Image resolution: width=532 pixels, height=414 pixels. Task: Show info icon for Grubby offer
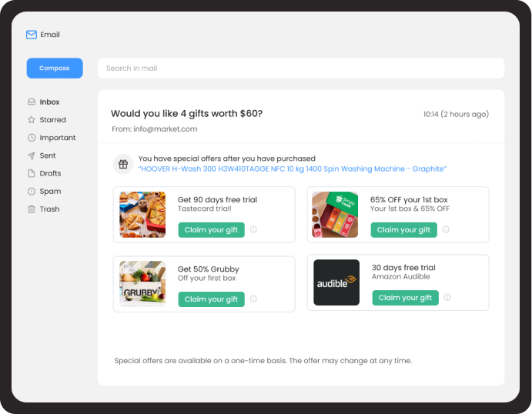253,299
